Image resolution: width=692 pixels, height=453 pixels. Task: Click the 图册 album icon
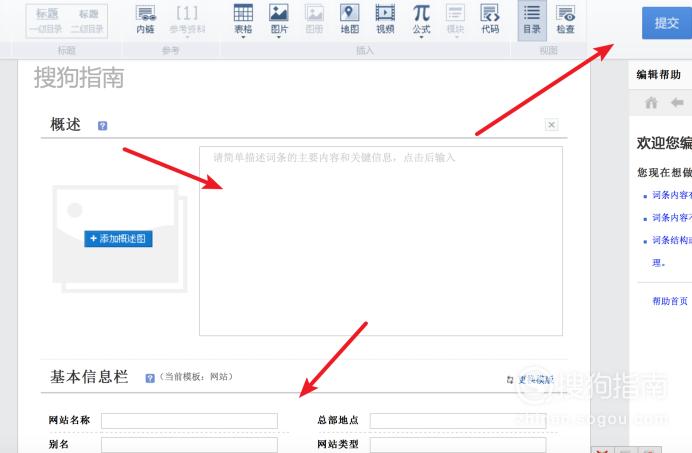314,19
